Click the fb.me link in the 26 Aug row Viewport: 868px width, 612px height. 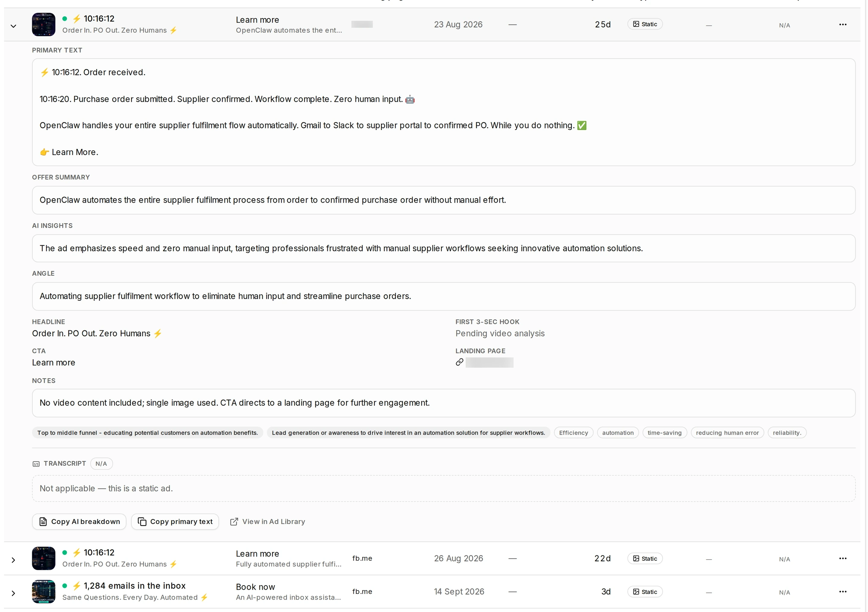362,558
